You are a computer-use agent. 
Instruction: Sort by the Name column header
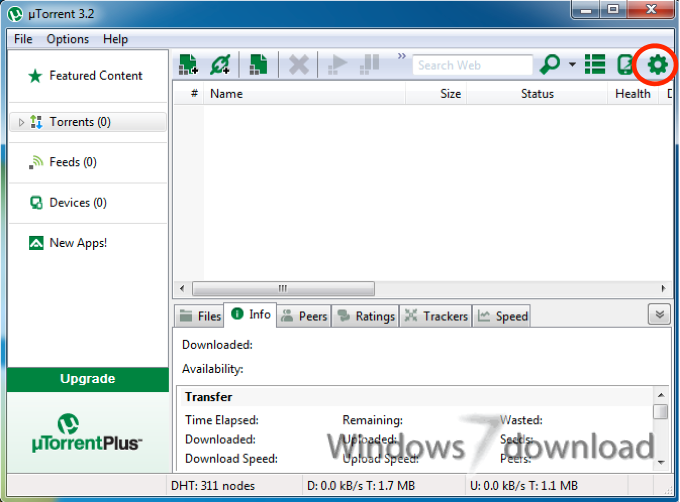point(304,93)
